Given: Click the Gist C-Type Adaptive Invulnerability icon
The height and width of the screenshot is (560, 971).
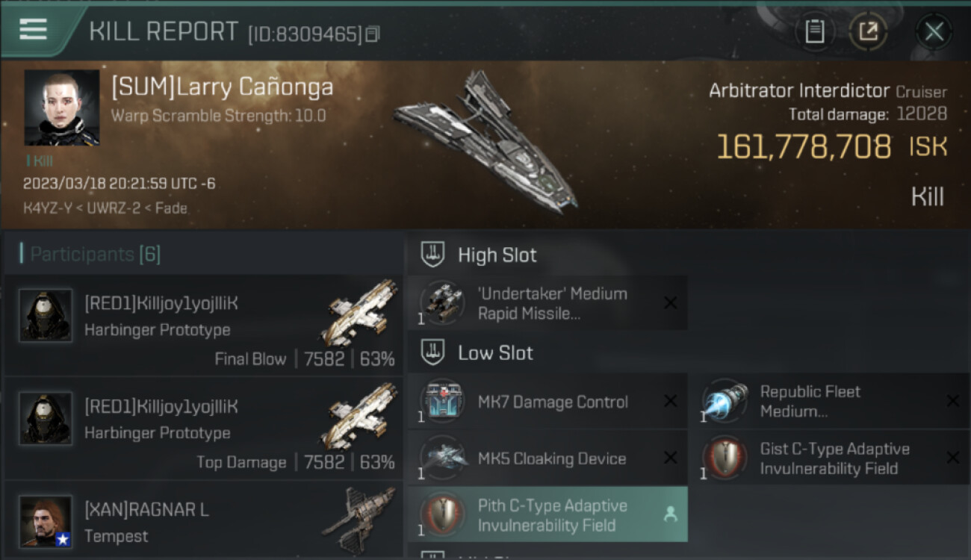Looking at the screenshot, I should (x=725, y=458).
